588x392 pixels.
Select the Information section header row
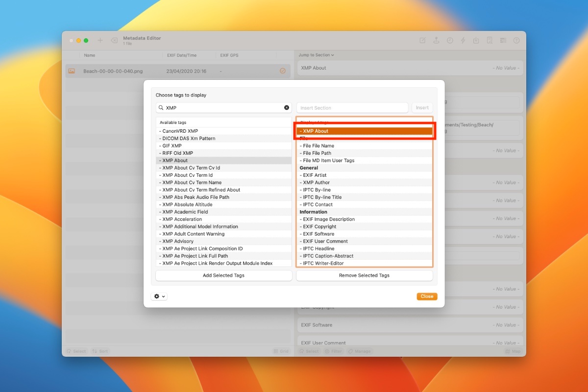coord(365,212)
